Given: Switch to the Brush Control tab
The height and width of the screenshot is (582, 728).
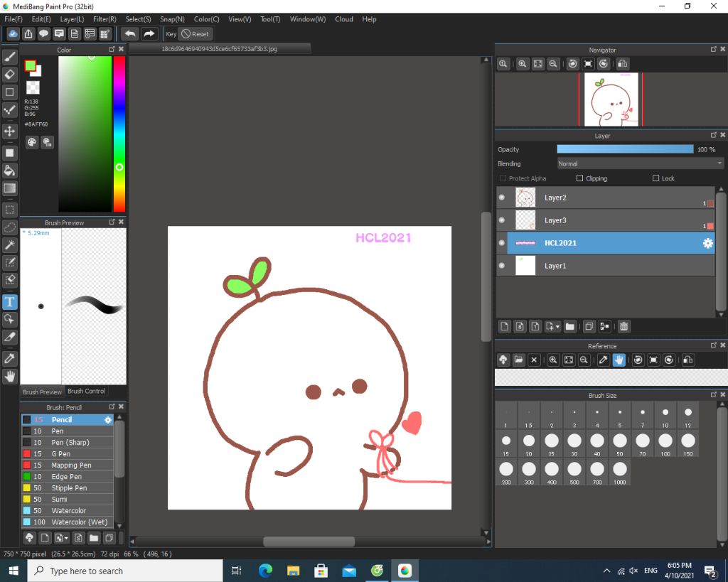Looking at the screenshot, I should (86, 392).
